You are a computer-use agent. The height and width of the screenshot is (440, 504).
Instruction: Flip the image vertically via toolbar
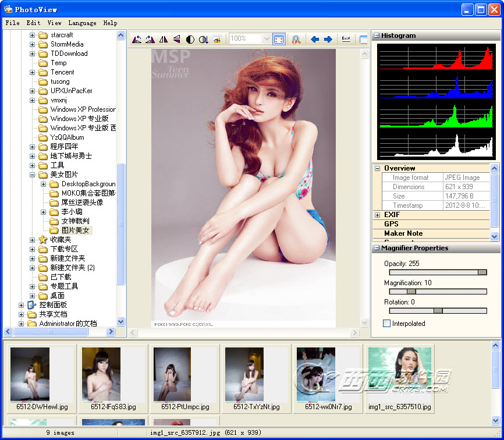177,40
